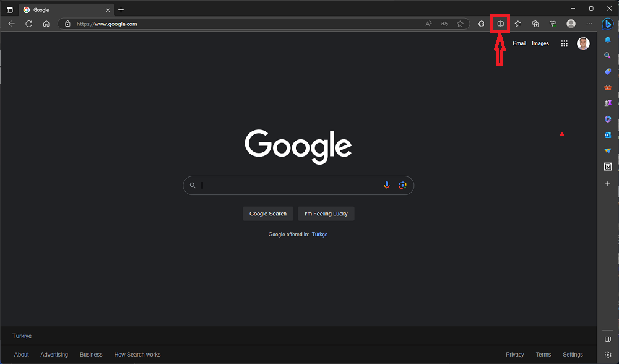Open search by image with Google Lens

click(x=403, y=185)
